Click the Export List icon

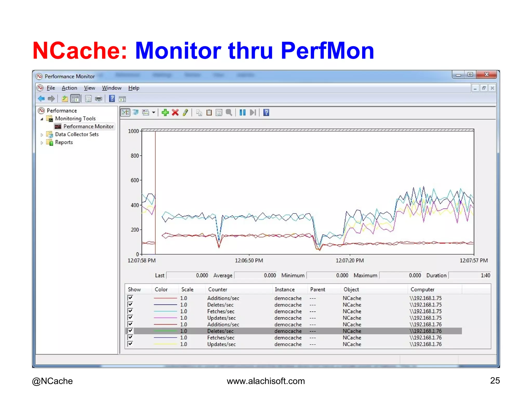88,99
